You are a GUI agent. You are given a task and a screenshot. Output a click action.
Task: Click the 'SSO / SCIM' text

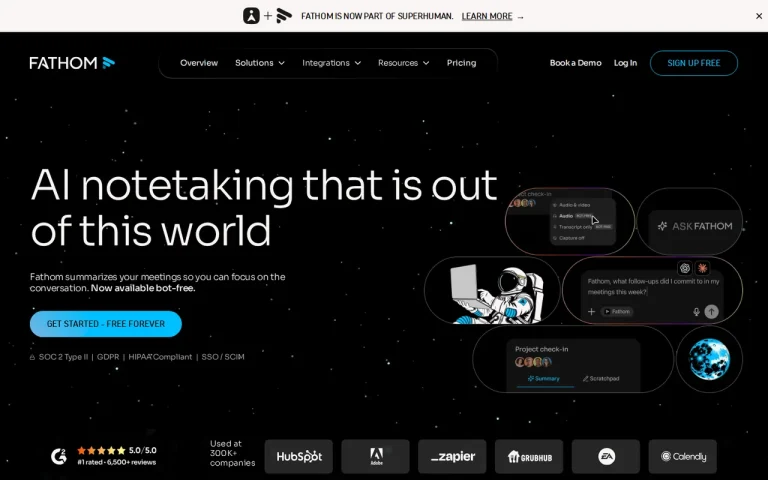223,357
